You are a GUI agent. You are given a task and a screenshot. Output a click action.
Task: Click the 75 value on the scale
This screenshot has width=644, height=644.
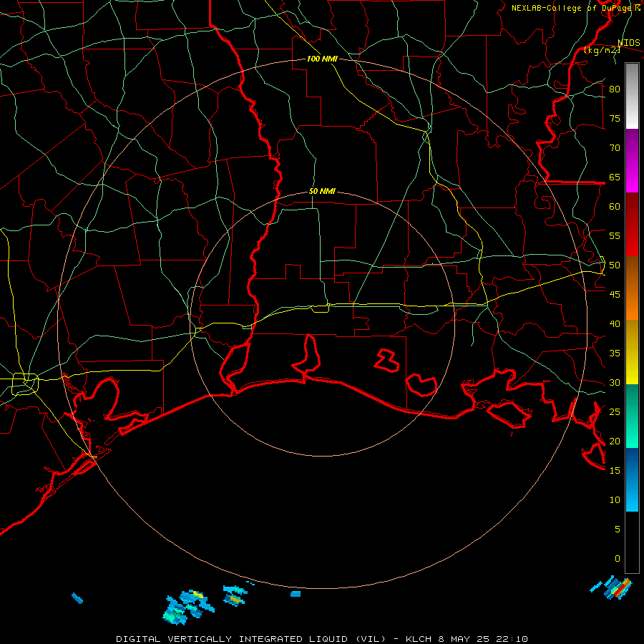(x=615, y=118)
